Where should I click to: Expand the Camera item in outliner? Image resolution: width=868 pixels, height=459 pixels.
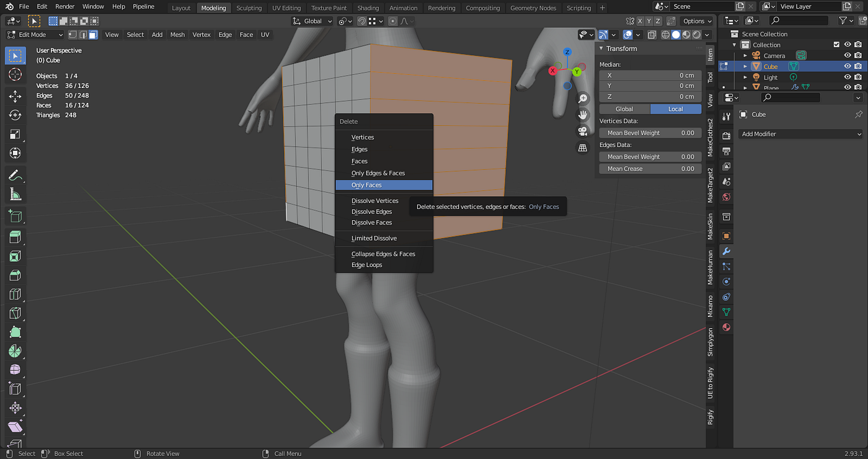click(745, 56)
